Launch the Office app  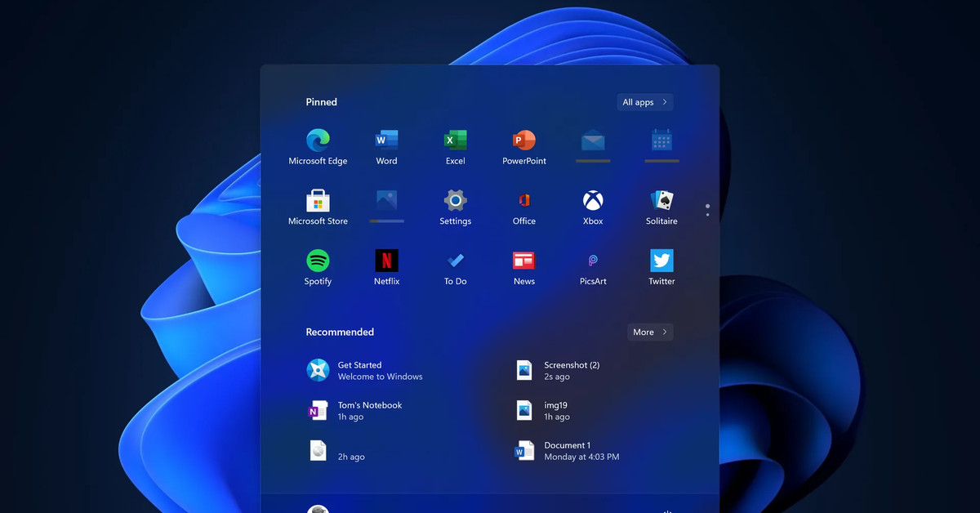pos(524,207)
